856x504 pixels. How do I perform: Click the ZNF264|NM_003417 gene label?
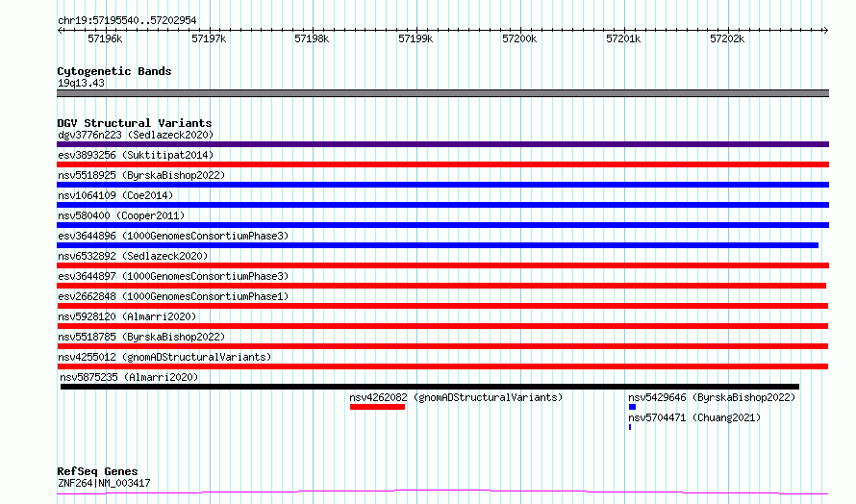click(104, 483)
